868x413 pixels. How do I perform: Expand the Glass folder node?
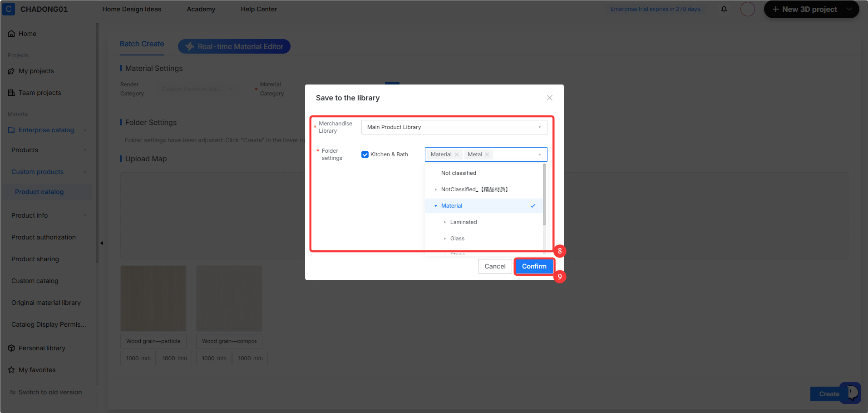point(445,239)
